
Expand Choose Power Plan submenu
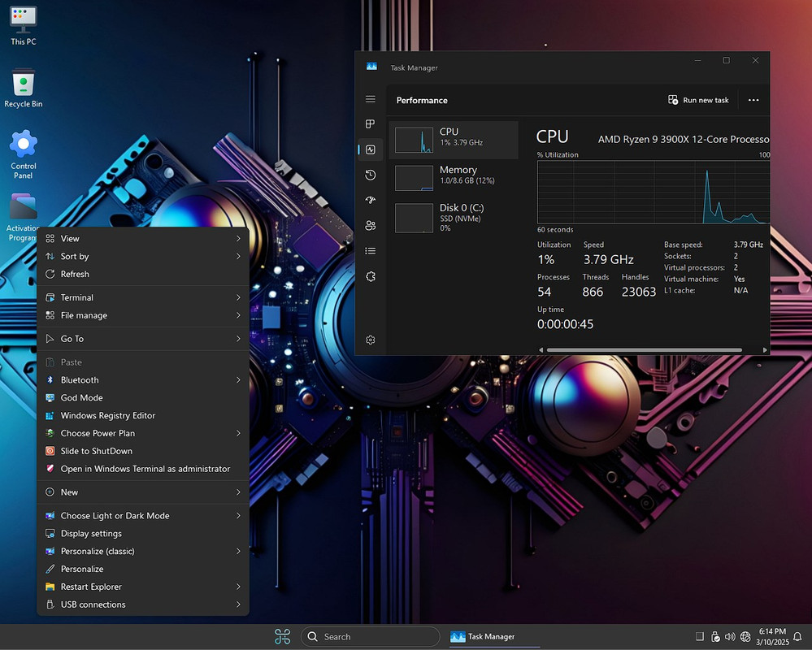143,433
